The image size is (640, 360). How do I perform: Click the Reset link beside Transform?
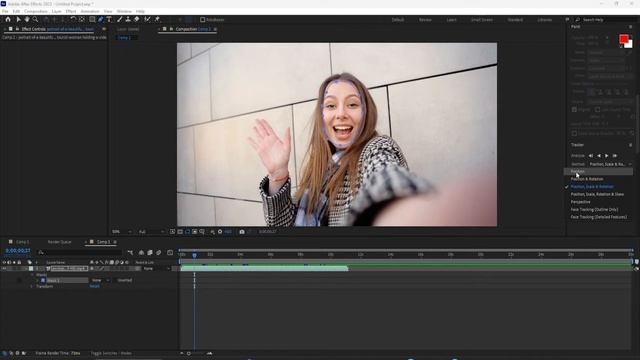pos(94,286)
